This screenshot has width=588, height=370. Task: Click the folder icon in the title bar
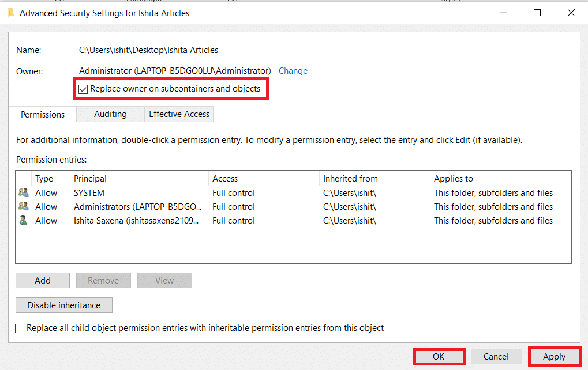click(10, 13)
